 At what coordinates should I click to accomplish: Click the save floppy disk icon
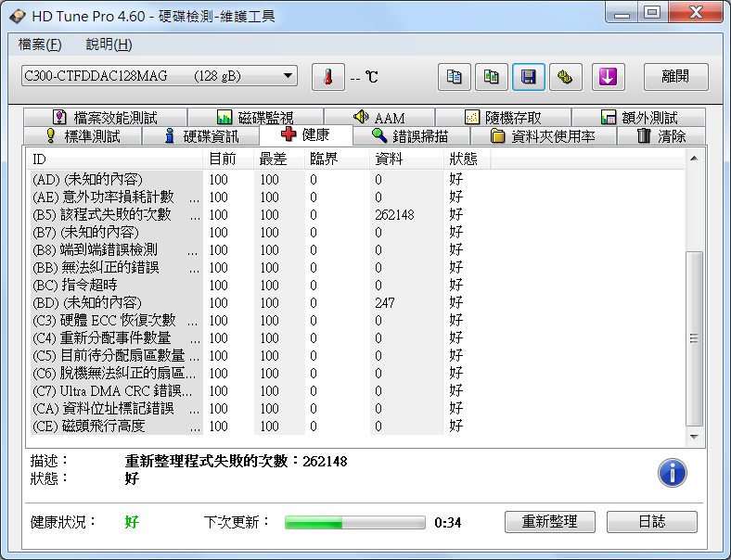coord(528,77)
